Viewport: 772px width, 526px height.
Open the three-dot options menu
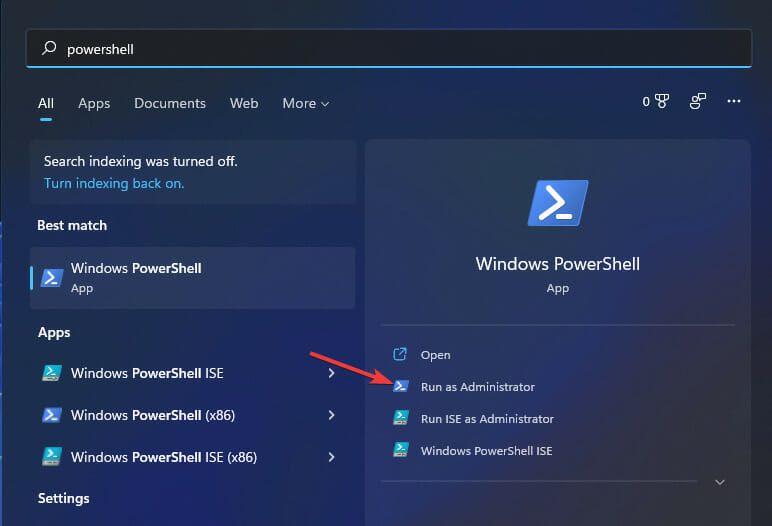(734, 101)
